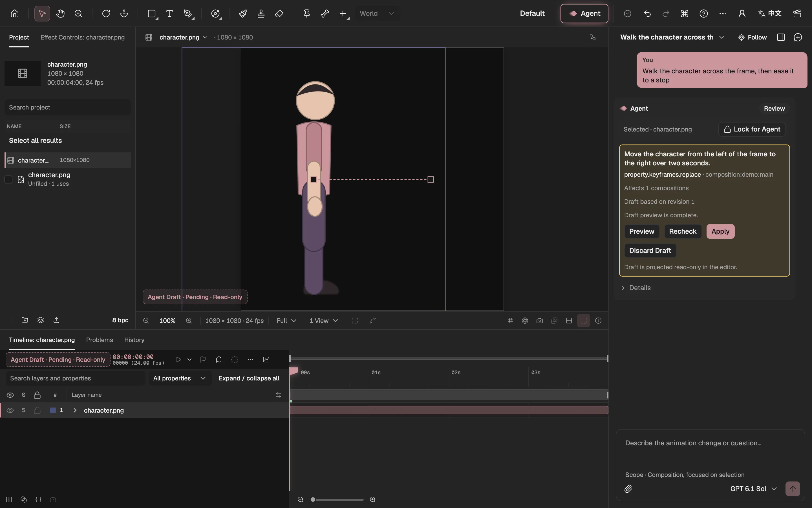This screenshot has width=812, height=508.
Task: Take a viewer snapshot with camera icon
Action: tap(540, 321)
